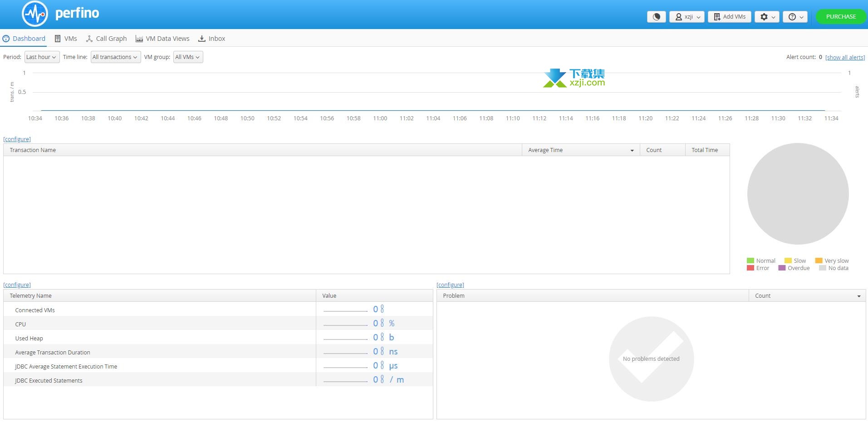
Task: Toggle dark mode with the moon icon
Action: (656, 17)
